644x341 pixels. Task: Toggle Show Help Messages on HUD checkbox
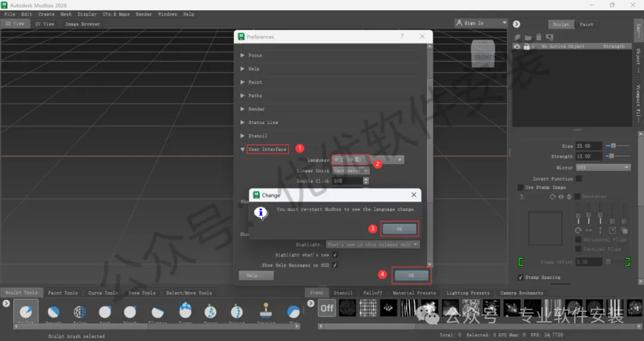(x=335, y=265)
